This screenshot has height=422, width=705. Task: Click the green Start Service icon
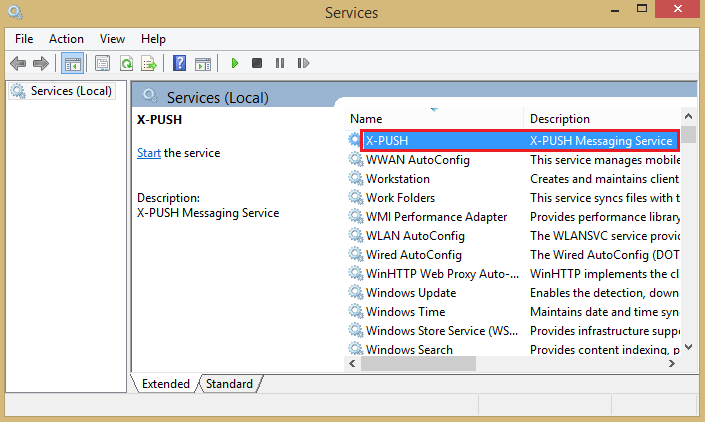click(x=234, y=63)
